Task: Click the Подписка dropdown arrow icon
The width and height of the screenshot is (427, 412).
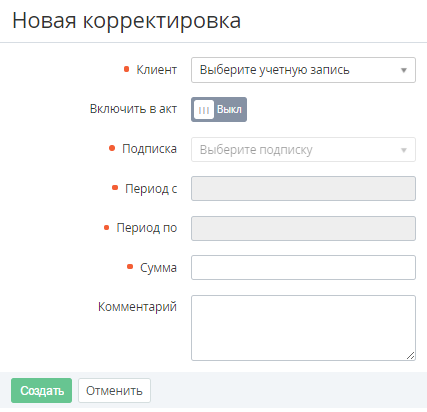Action: click(x=404, y=150)
